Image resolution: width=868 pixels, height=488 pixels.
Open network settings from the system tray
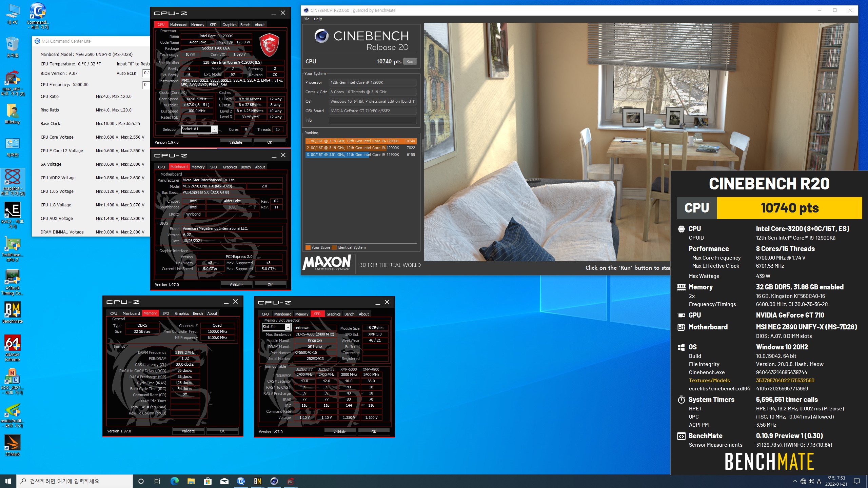(803, 481)
